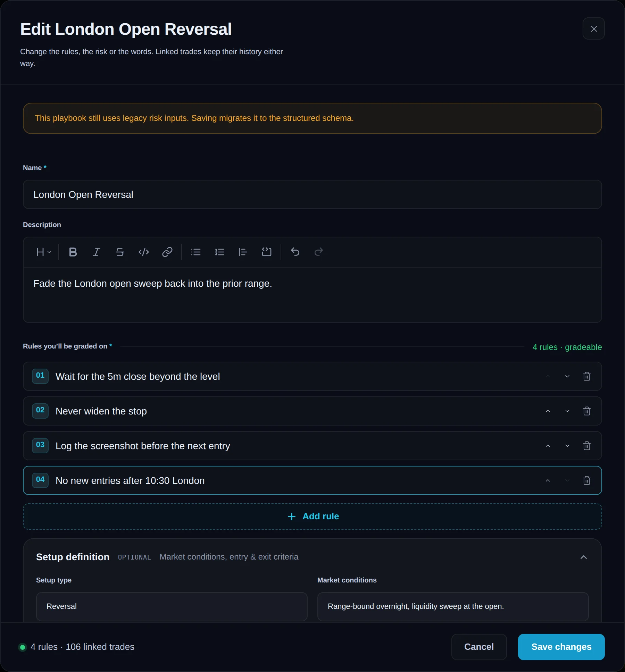This screenshot has height=672, width=625.
Task: Toggle inline code formatting
Action: pyautogui.click(x=144, y=252)
